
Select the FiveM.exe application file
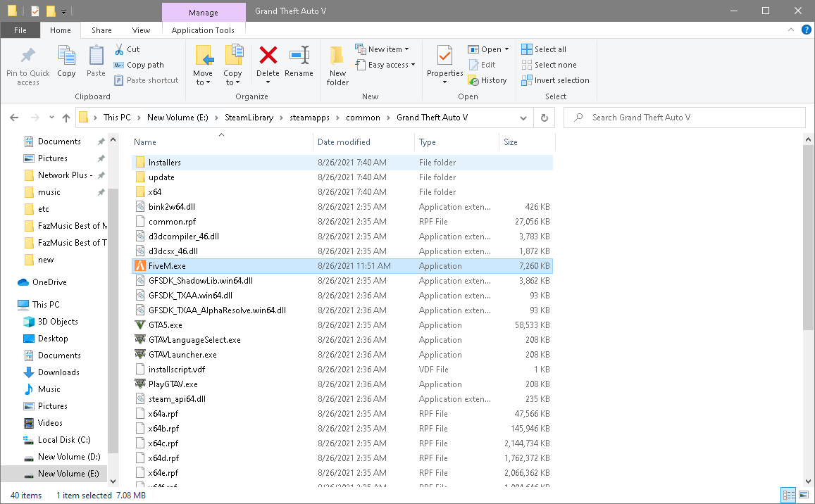coord(342,266)
